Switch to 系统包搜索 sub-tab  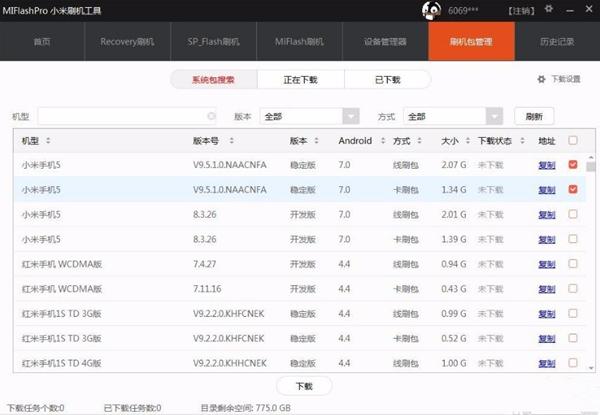[x=214, y=80]
